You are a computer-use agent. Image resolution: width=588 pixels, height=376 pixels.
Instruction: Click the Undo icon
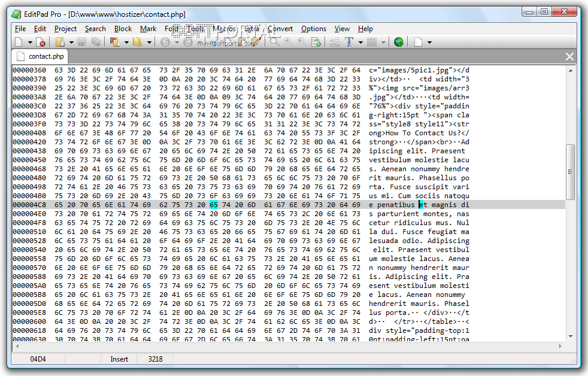pos(165,42)
